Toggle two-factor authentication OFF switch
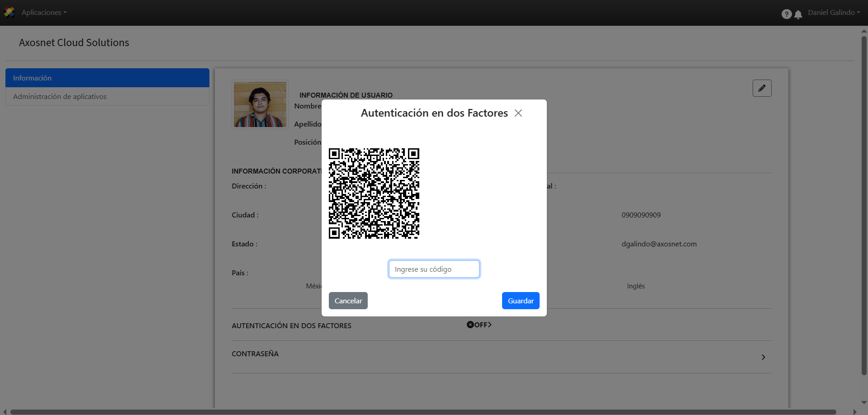This screenshot has height=415, width=868. point(479,325)
